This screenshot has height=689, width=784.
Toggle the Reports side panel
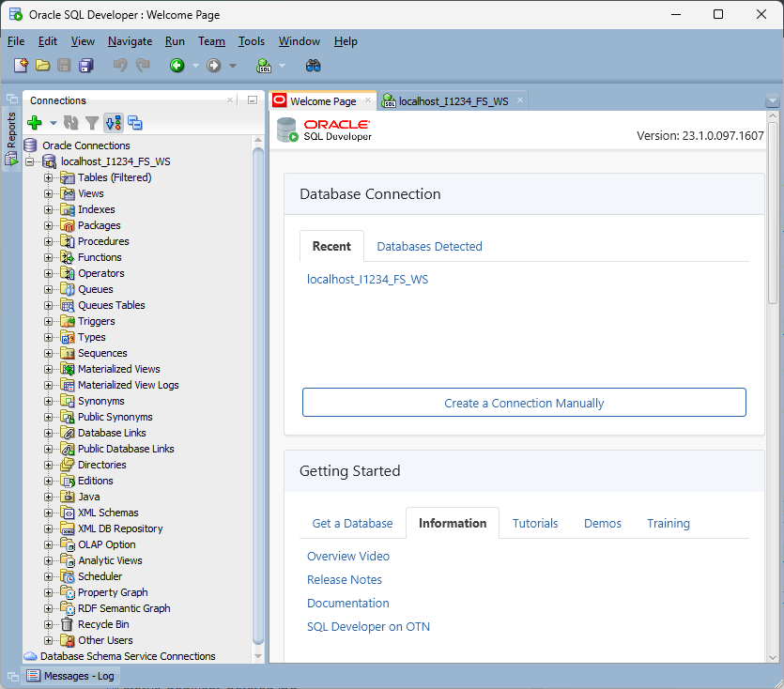coord(11,131)
